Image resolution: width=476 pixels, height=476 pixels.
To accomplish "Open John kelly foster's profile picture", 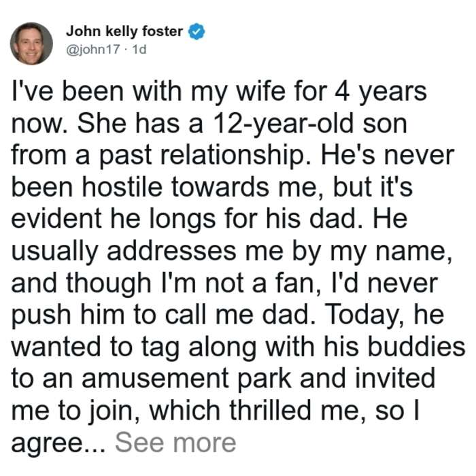I will (x=31, y=44).
